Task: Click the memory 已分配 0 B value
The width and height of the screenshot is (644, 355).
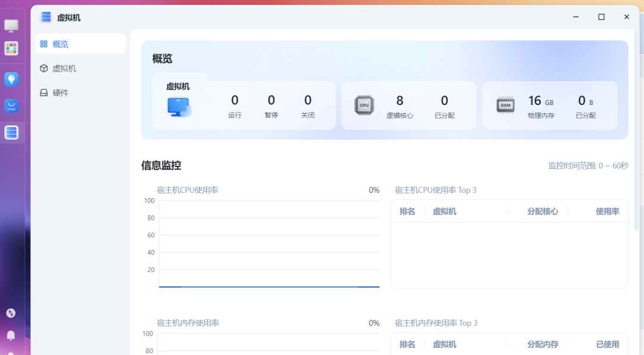Action: pyautogui.click(x=586, y=101)
